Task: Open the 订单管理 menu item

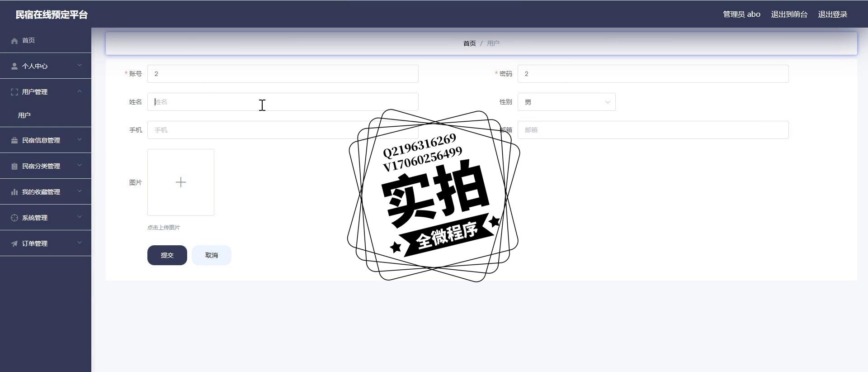Action: click(46, 243)
